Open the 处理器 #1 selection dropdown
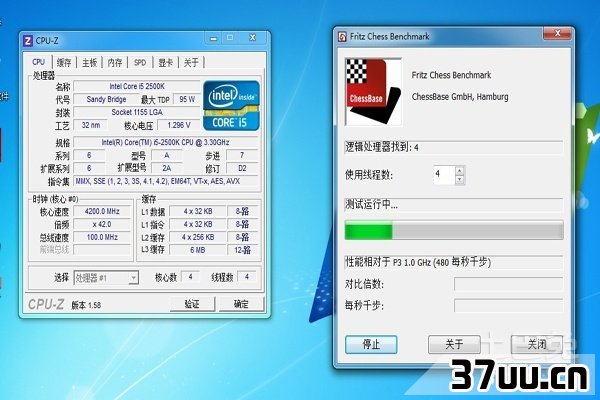 point(106,278)
